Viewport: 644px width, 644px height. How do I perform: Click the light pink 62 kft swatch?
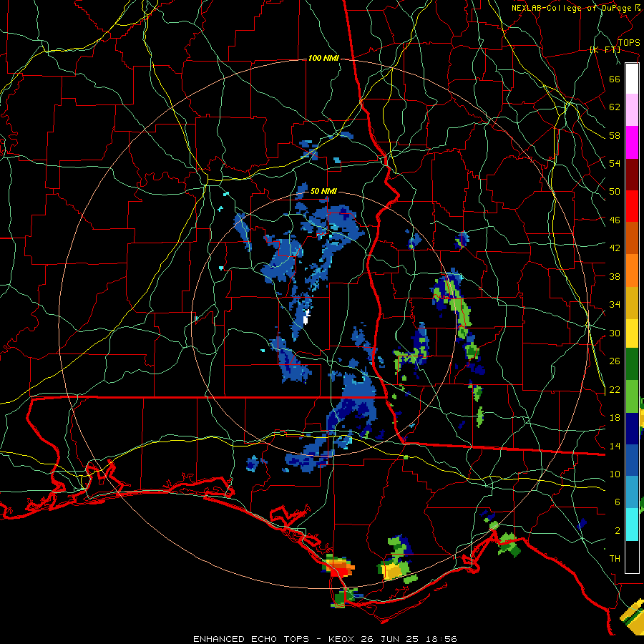(x=632, y=110)
